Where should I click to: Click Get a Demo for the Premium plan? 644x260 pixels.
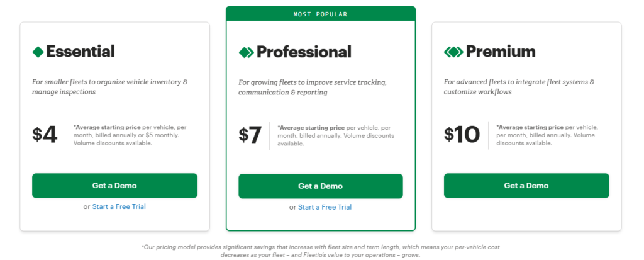(x=526, y=186)
